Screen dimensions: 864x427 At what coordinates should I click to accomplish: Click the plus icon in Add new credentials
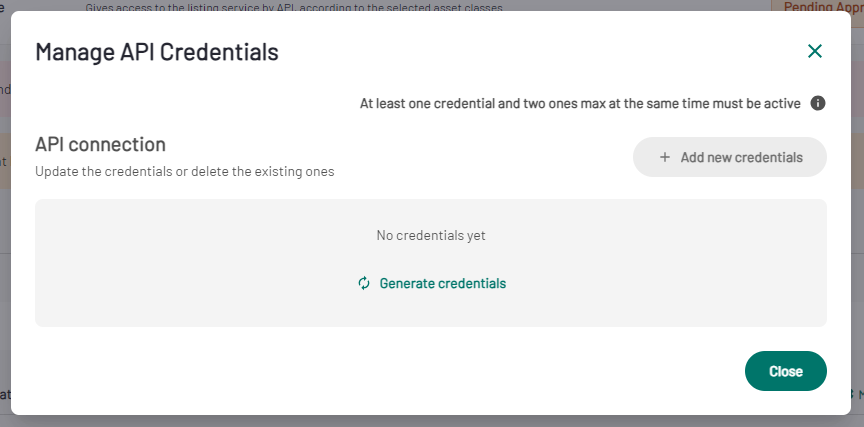click(665, 157)
